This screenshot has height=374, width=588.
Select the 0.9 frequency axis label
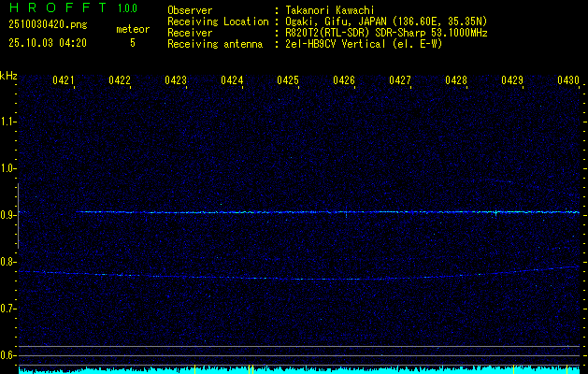click(8, 215)
